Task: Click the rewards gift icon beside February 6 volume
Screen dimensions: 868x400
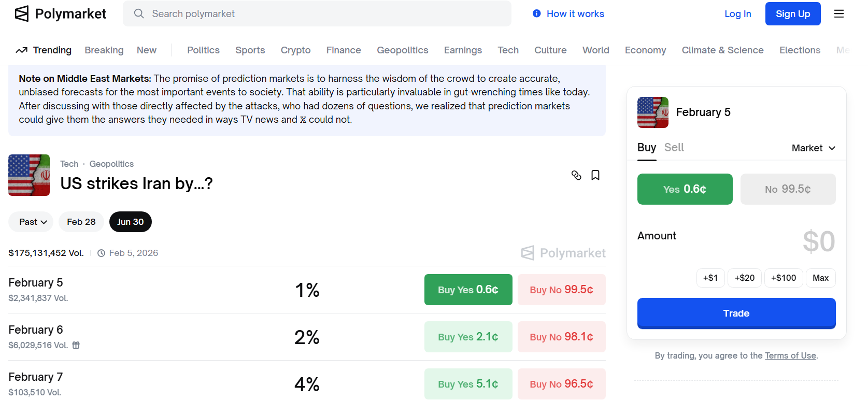Action: coord(76,345)
